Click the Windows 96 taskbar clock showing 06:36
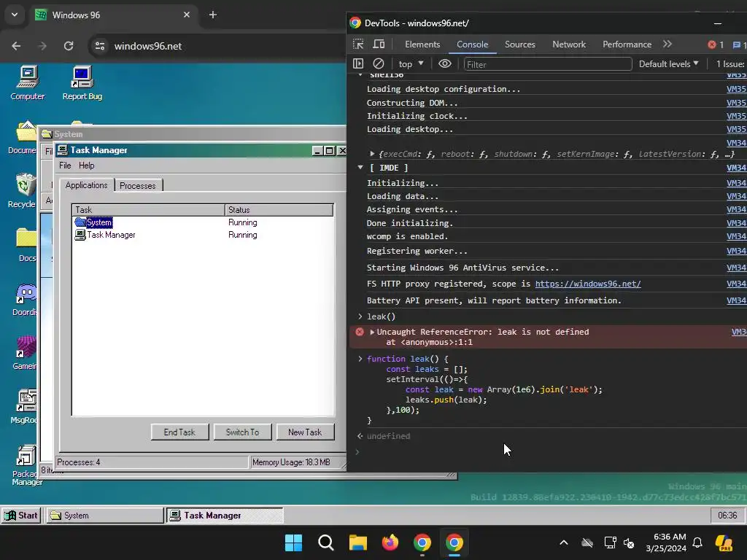Viewport: 747px width, 560px height. (727, 516)
